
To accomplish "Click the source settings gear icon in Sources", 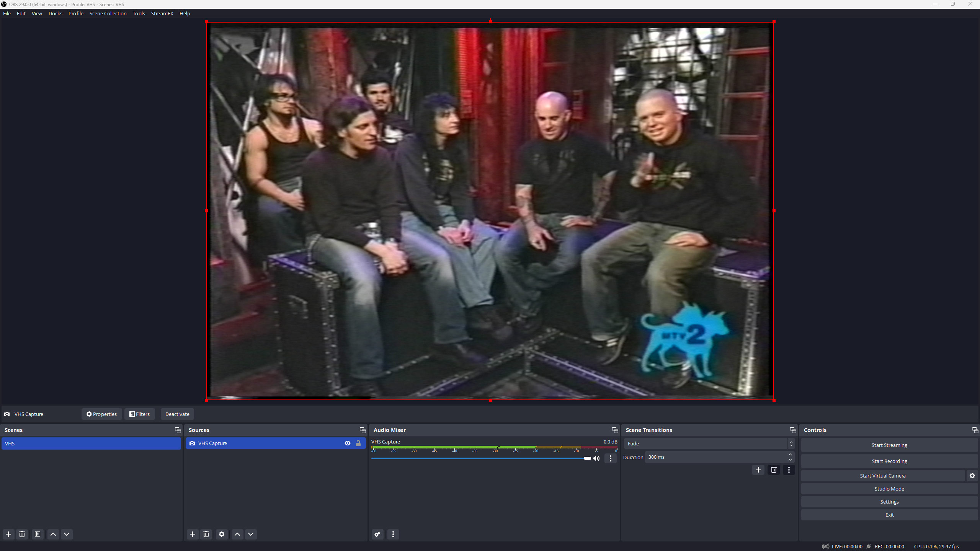I will click(221, 534).
